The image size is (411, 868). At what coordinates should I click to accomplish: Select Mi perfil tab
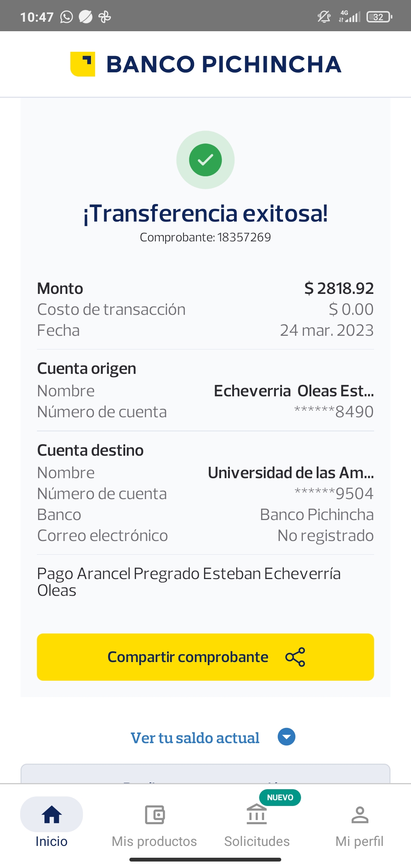click(360, 841)
